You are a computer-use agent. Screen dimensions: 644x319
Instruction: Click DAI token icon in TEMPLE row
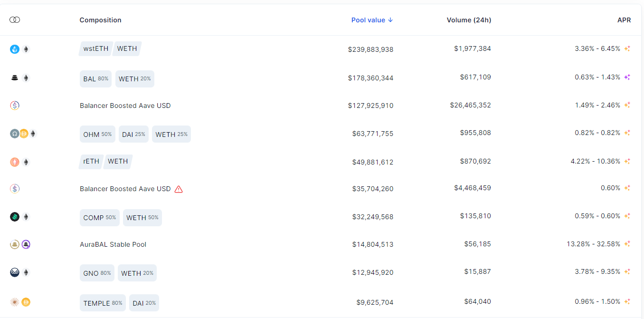[x=26, y=301]
